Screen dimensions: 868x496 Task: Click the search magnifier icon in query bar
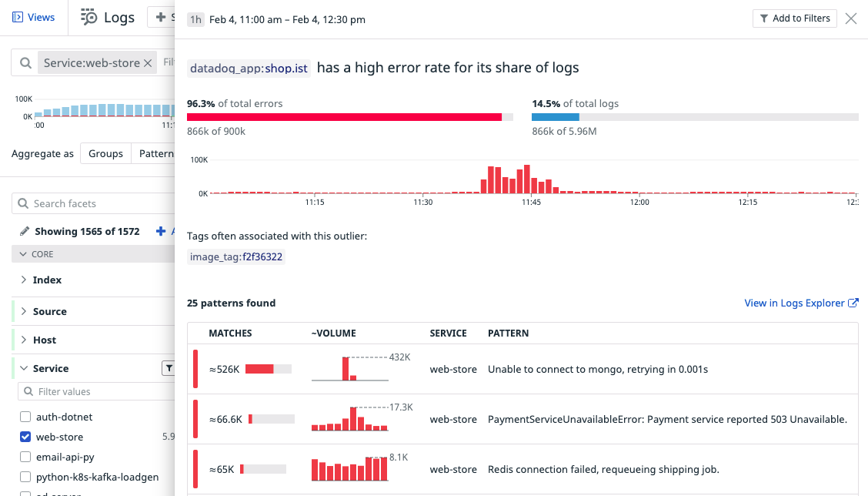pos(25,63)
